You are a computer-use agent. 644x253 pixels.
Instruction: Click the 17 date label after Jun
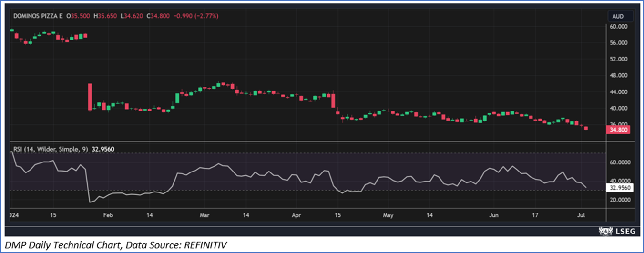535,215
